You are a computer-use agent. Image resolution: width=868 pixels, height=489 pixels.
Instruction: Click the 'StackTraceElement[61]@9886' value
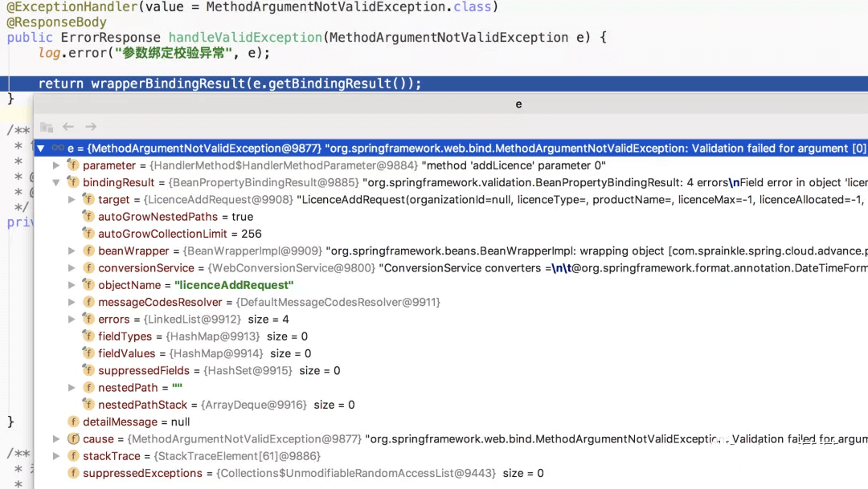(x=237, y=456)
